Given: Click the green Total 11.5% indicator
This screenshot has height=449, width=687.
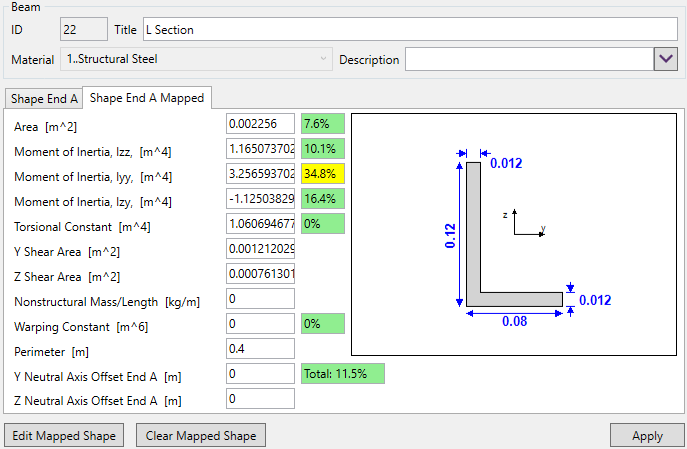Looking at the screenshot, I should pos(342,374).
